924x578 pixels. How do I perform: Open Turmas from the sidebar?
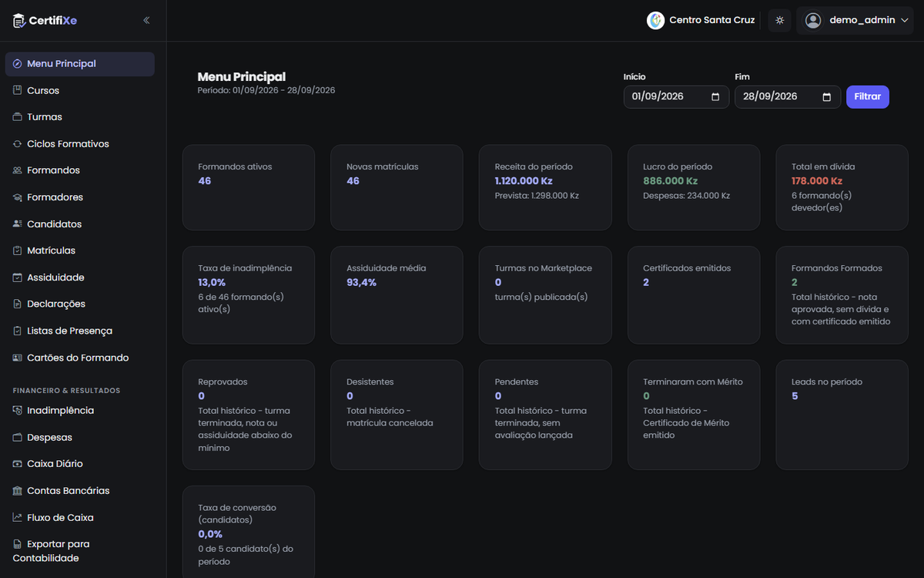pyautogui.click(x=80, y=117)
